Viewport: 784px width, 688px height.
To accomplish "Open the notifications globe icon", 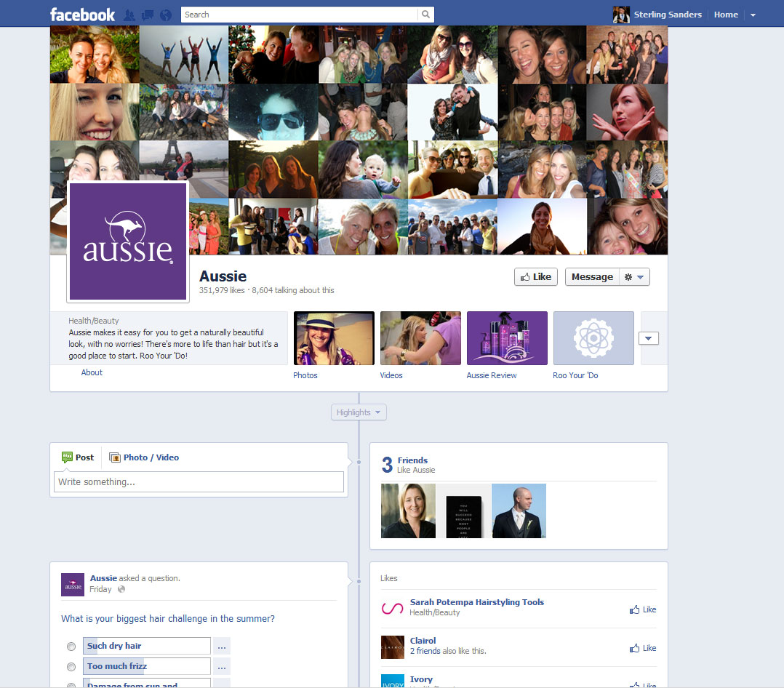I will click(x=166, y=15).
